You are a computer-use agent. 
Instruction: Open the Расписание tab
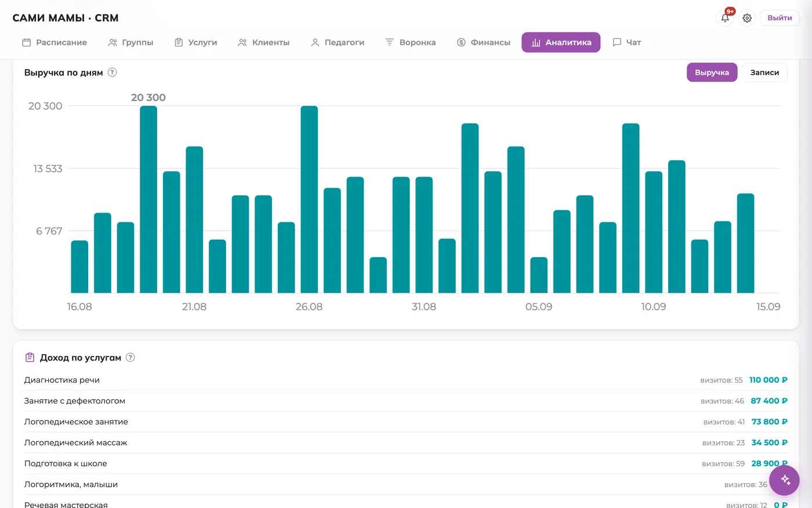tap(55, 42)
